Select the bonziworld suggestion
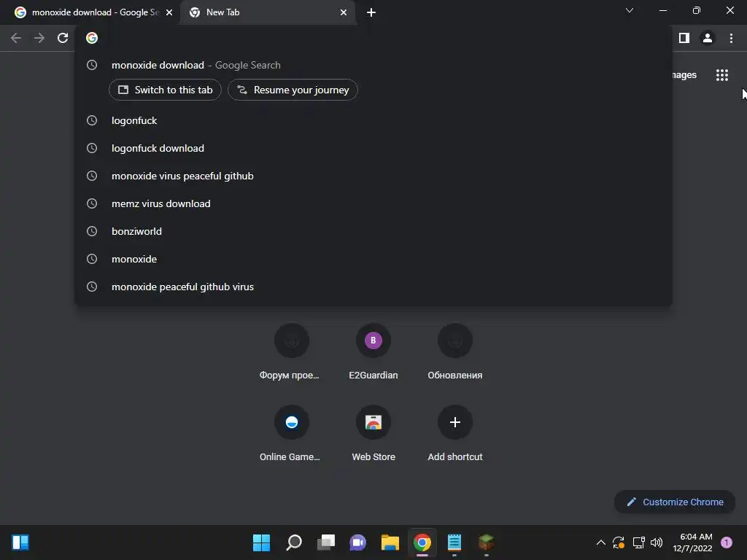 click(373, 231)
